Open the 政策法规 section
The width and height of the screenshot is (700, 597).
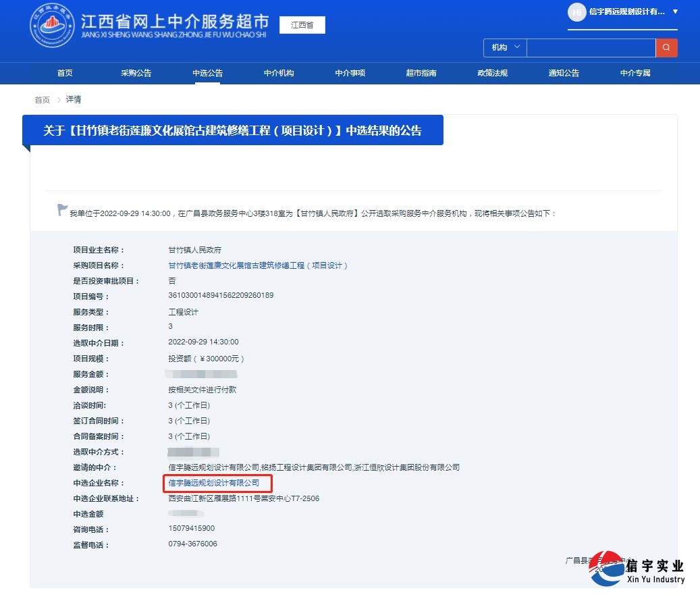click(492, 73)
